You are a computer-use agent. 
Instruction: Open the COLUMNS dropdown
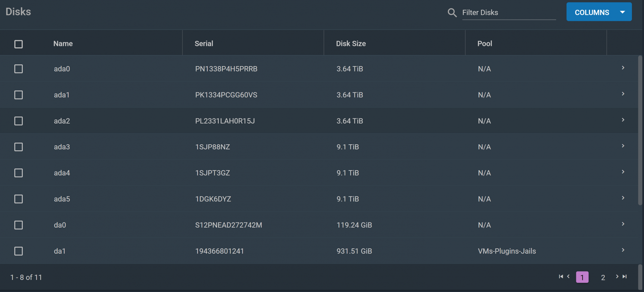pos(599,12)
